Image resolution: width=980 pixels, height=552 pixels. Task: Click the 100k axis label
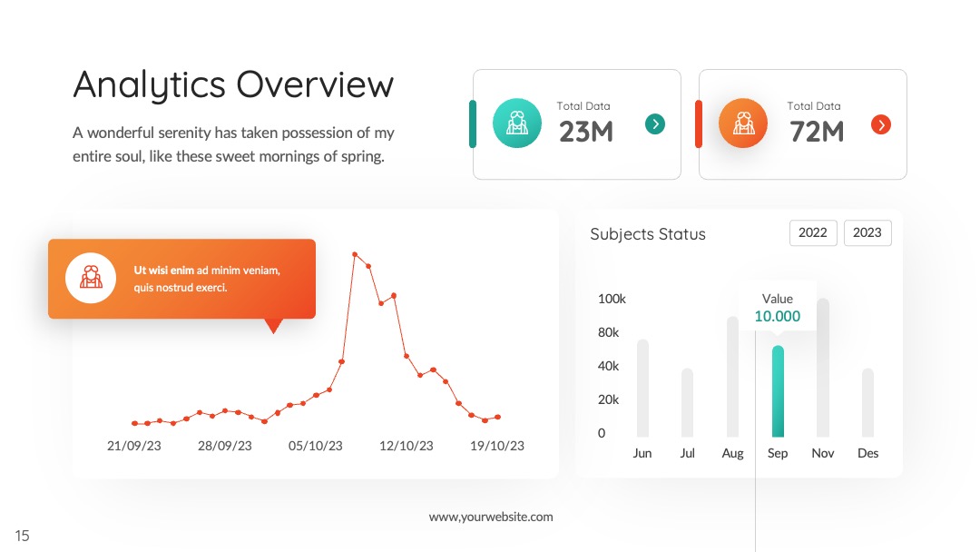point(612,299)
